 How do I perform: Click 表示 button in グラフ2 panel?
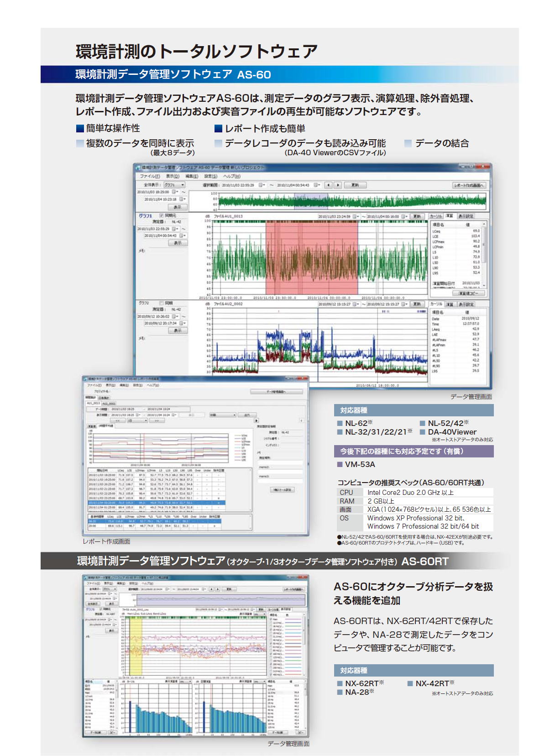coord(178,330)
